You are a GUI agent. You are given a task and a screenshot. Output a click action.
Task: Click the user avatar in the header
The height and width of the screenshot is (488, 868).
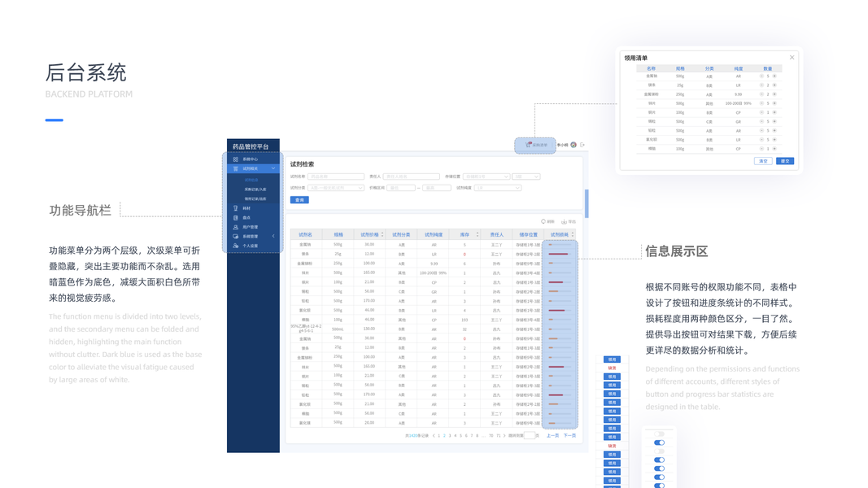click(574, 145)
